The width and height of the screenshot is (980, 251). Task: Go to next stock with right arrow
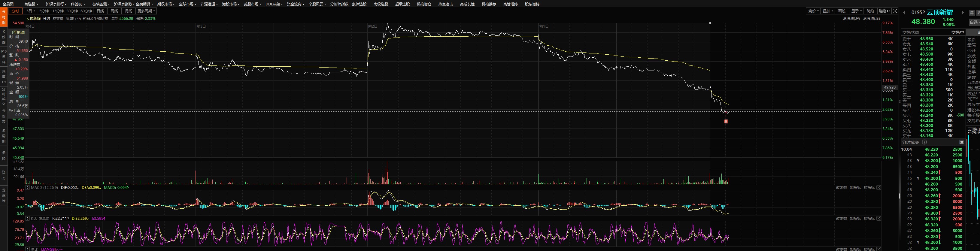coord(963,13)
